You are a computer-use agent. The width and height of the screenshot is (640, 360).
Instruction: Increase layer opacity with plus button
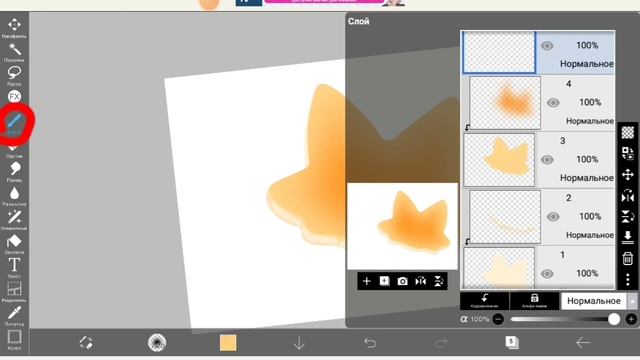point(631,319)
